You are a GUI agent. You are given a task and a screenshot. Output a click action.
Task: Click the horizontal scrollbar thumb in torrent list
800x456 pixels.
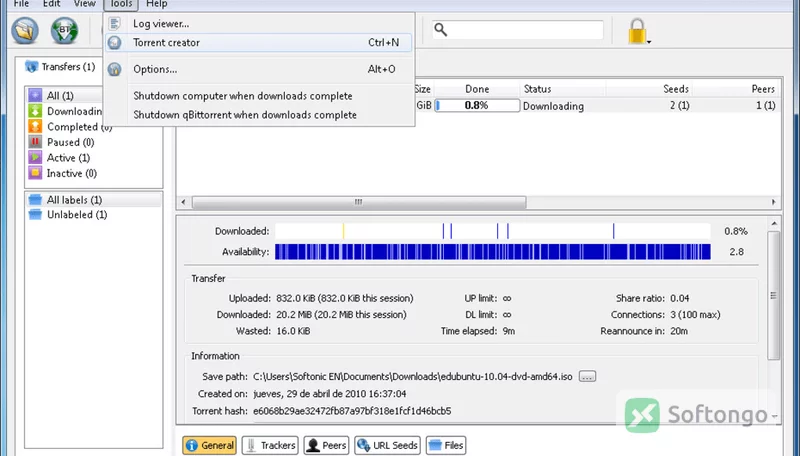coord(359,202)
